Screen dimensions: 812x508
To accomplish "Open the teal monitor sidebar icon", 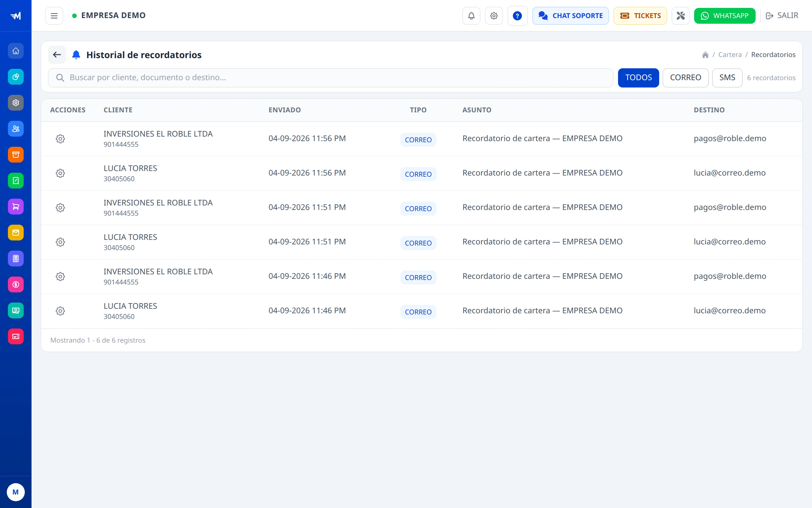I will coord(16,310).
